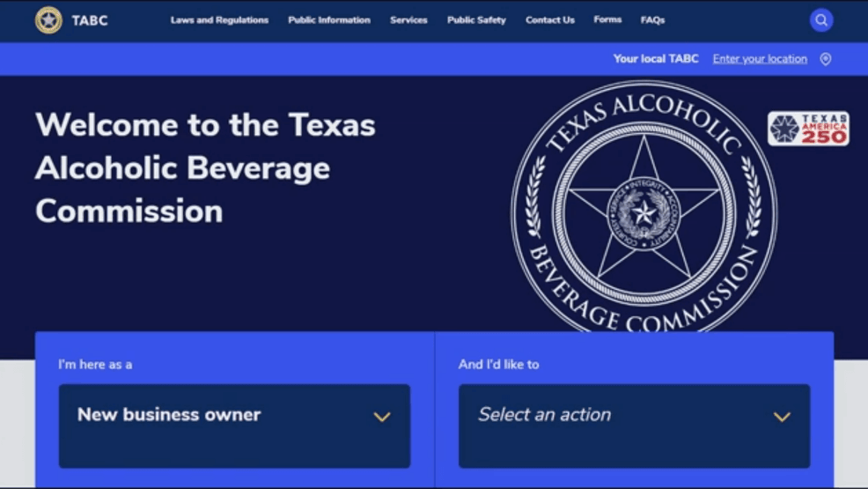Go to Contact Us
The height and width of the screenshot is (489, 868).
coord(549,20)
